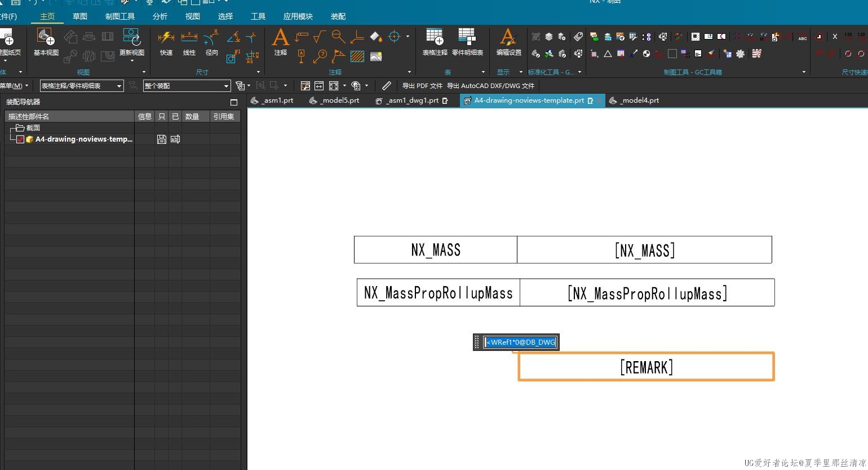Open the 视图 ribbon tab
This screenshot has height=470, width=868.
[193, 16]
